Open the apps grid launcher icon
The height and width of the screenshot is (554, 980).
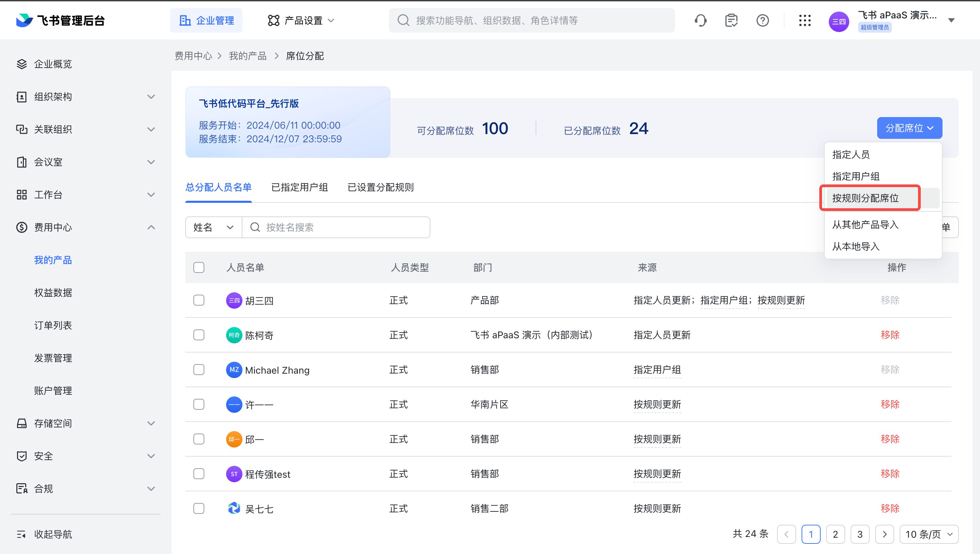[805, 20]
